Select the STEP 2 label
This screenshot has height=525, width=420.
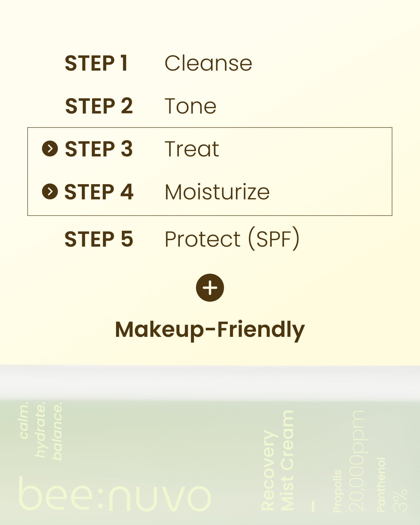point(99,106)
